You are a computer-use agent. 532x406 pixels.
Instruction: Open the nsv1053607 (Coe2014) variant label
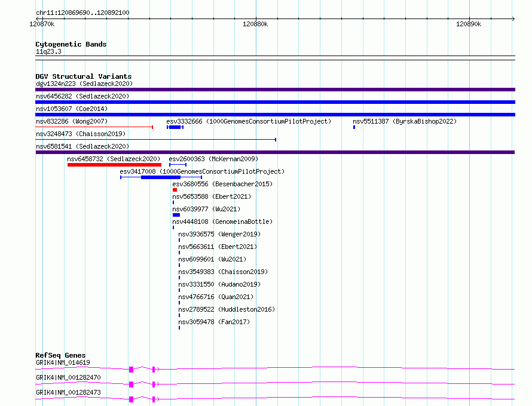pyautogui.click(x=72, y=109)
